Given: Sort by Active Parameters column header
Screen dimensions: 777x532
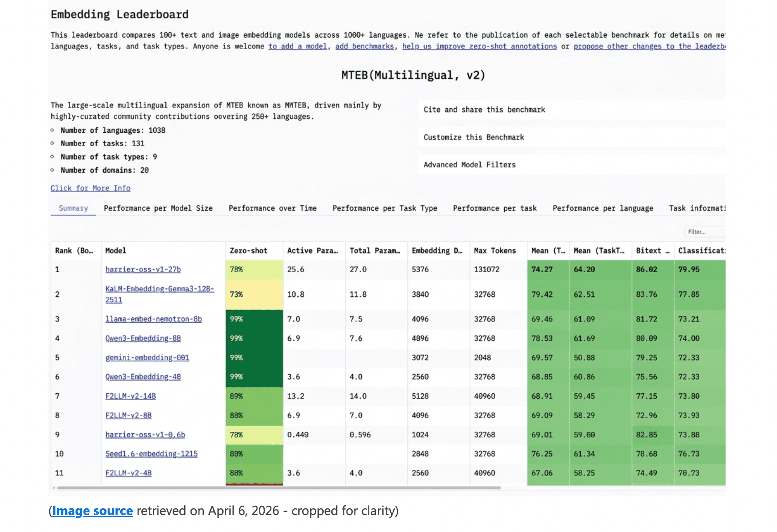Looking at the screenshot, I should (x=314, y=251).
